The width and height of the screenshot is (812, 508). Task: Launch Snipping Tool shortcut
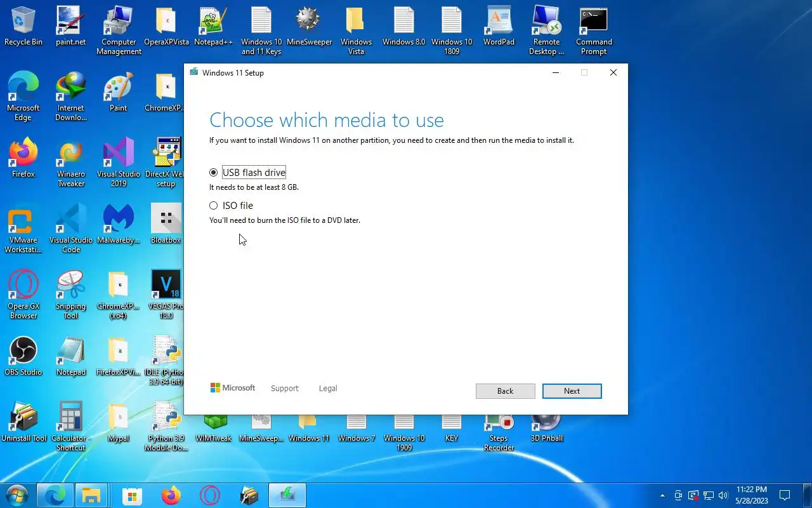point(71,295)
